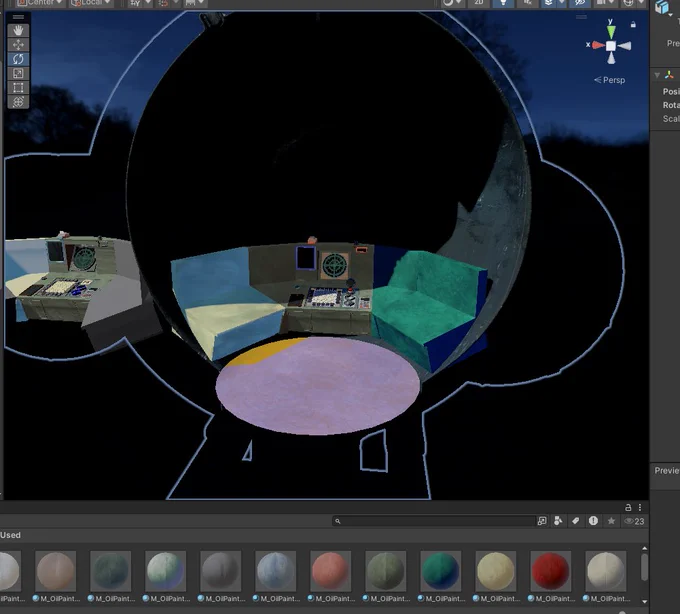680x614 pixels.
Task: Click the Transform component icon
Action: tap(669, 75)
